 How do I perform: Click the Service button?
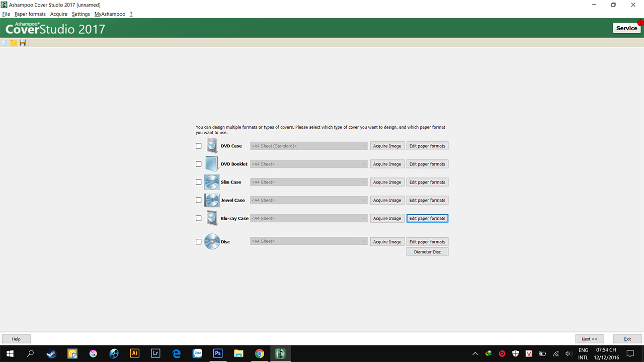click(627, 28)
